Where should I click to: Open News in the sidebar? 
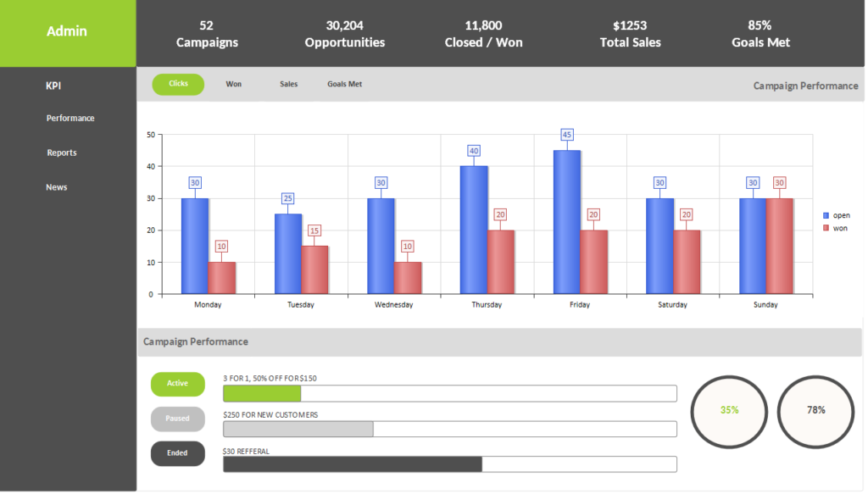pos(57,187)
